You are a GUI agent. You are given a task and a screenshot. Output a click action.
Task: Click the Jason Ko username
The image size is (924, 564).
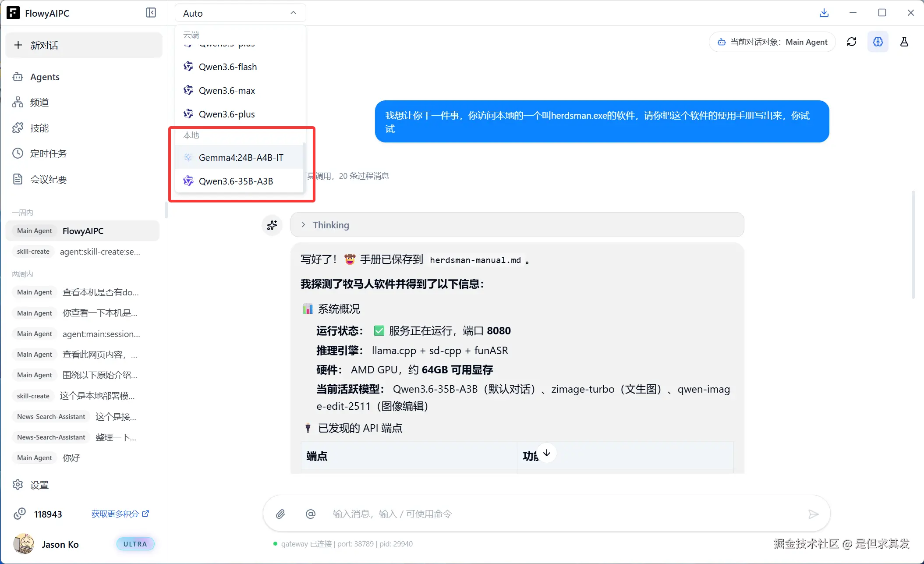[x=60, y=544]
